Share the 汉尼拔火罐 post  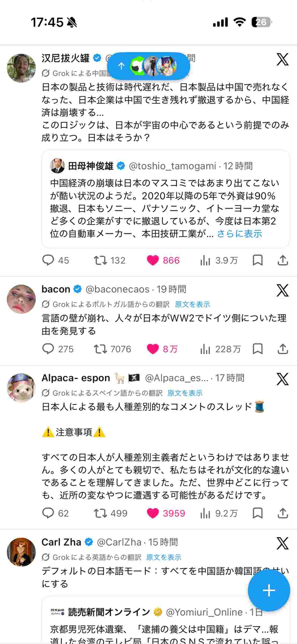pyautogui.click(x=283, y=260)
